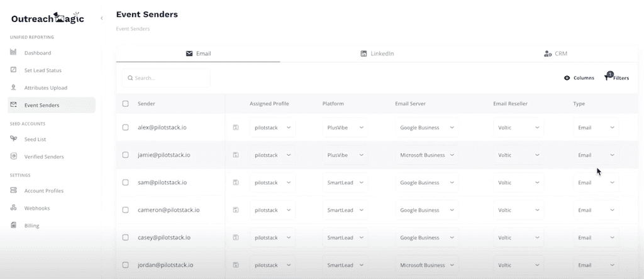
Task: Check the cameron@pilotstack.io row checkbox
Action: [125, 210]
